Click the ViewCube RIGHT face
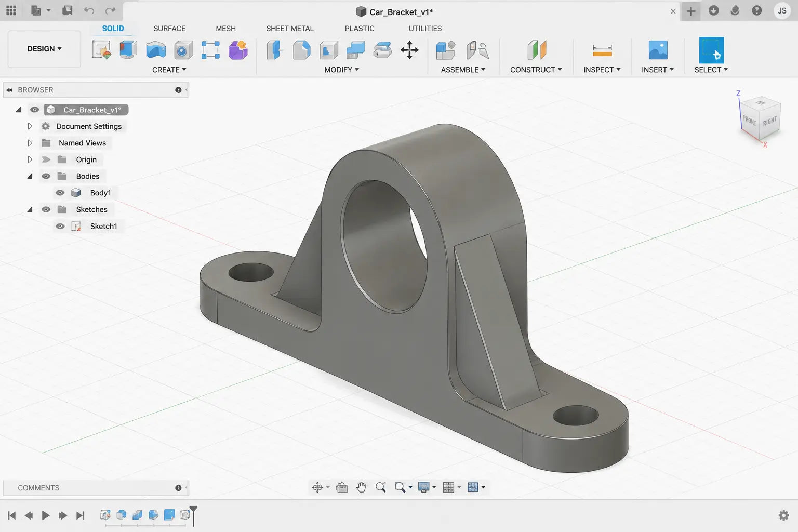This screenshot has width=798, height=532. [769, 121]
